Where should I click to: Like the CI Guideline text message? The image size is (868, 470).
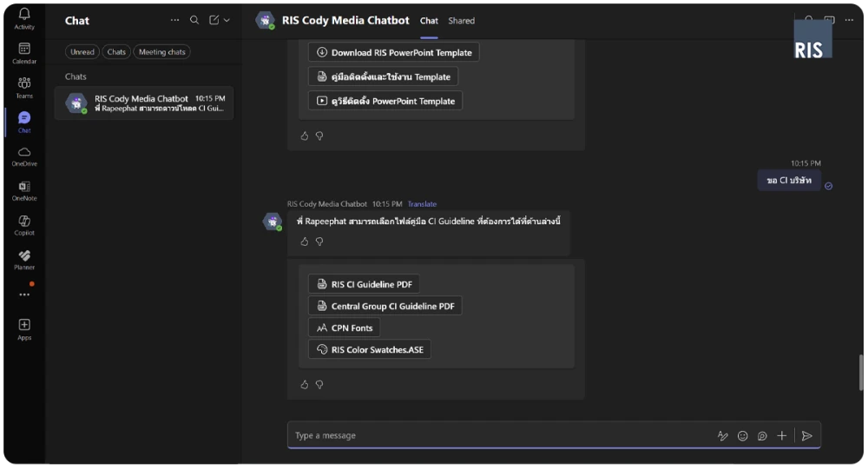click(305, 242)
